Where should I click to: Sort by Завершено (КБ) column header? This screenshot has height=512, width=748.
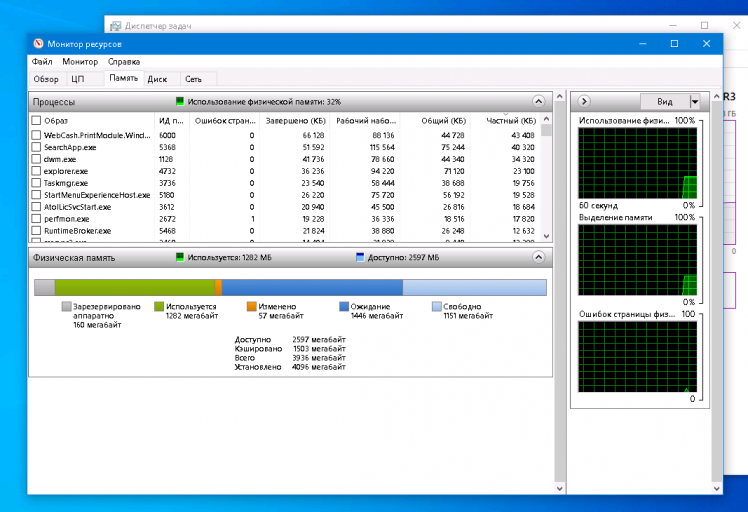click(295, 120)
